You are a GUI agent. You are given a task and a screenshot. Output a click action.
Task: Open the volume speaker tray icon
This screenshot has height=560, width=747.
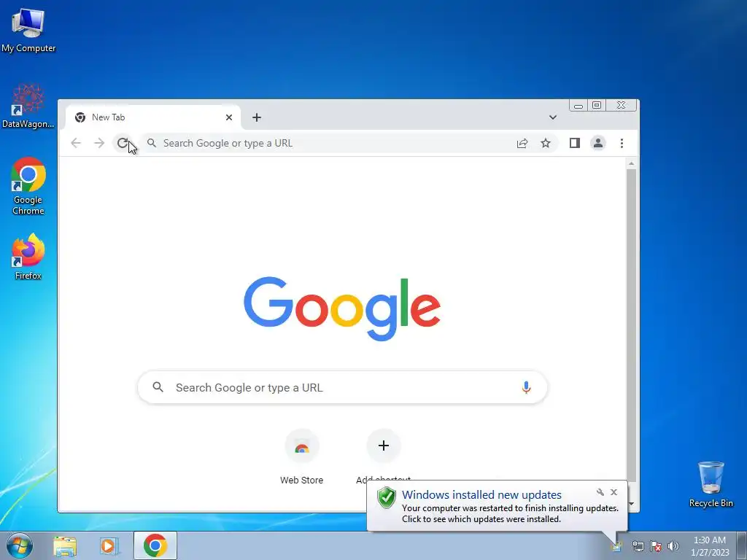click(x=673, y=546)
